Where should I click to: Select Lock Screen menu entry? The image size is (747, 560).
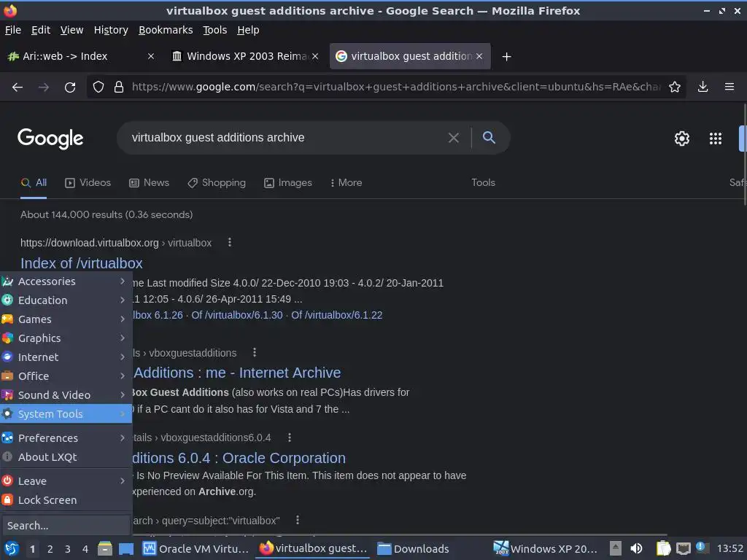[66, 500]
